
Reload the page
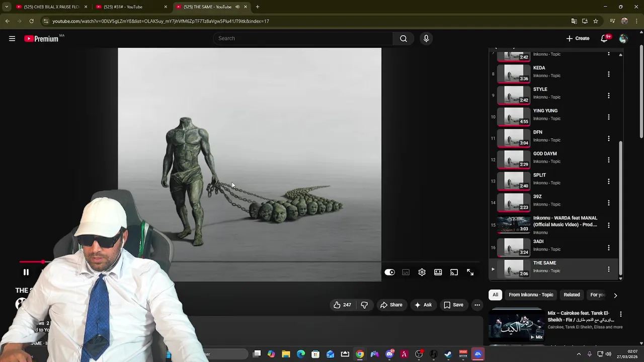(31, 21)
